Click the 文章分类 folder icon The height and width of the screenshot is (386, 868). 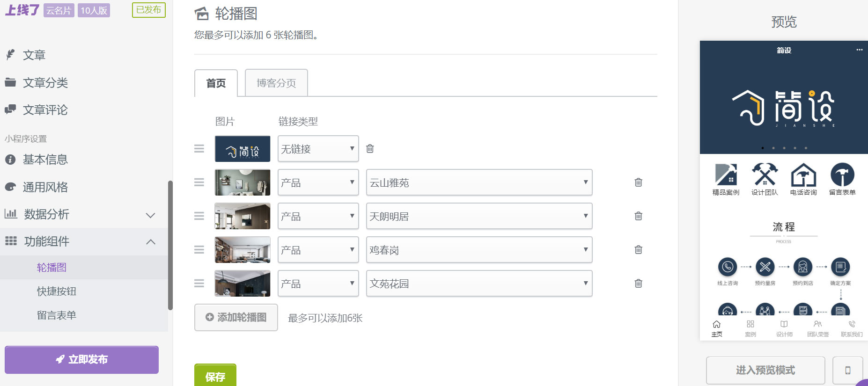tap(10, 82)
